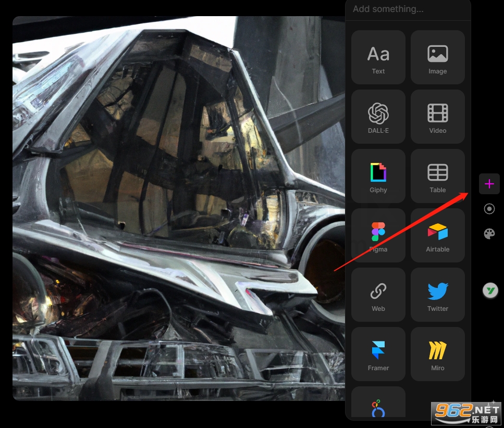Click the green round extension badge

tap(490, 291)
